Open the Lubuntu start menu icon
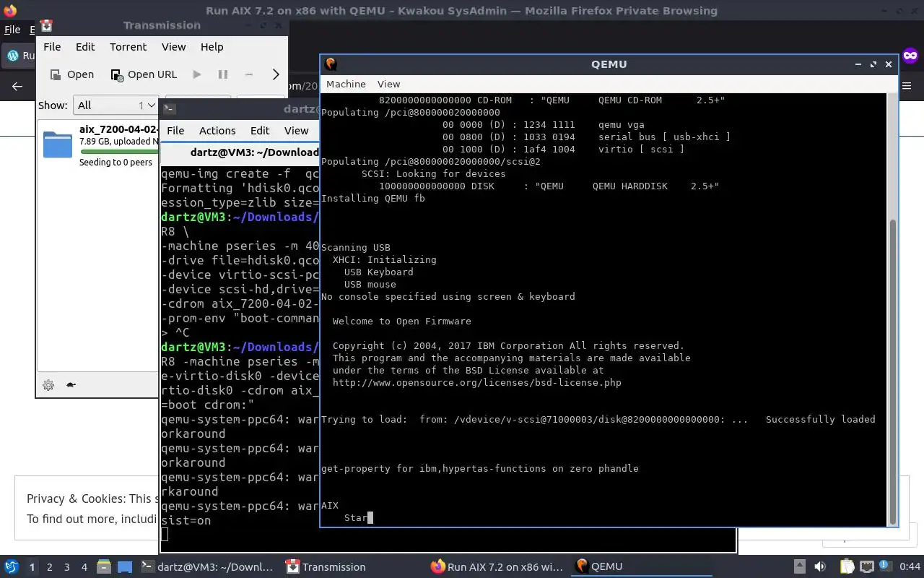 pos(11,567)
